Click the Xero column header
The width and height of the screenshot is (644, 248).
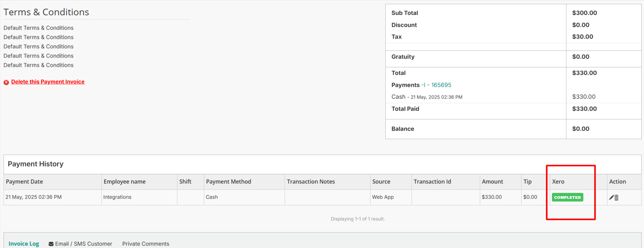coord(558,181)
